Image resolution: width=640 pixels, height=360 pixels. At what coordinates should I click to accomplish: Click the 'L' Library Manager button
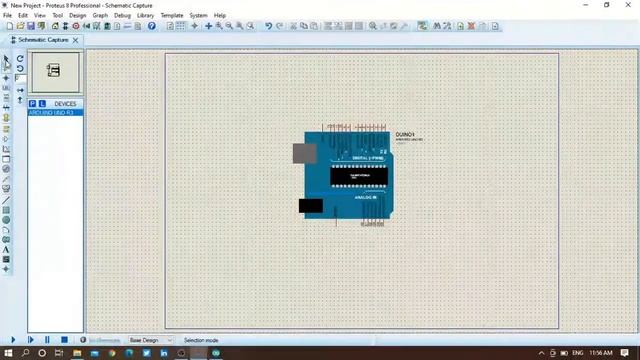pyautogui.click(x=42, y=104)
